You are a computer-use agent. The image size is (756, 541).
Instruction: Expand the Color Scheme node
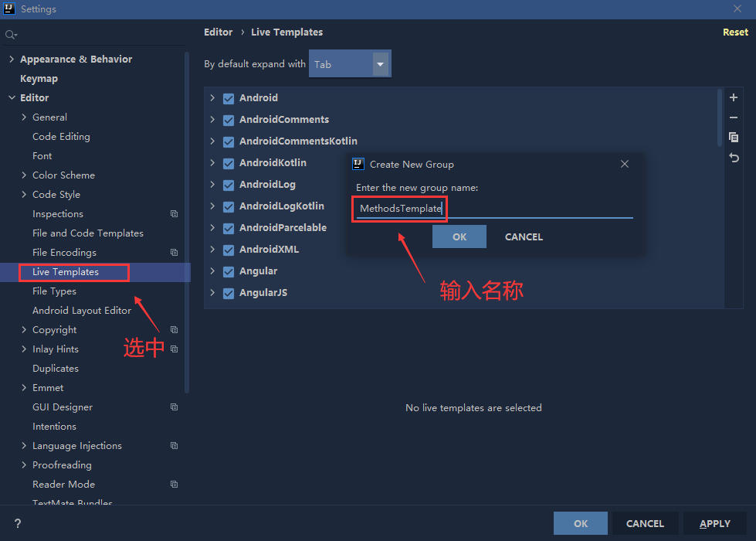[24, 175]
